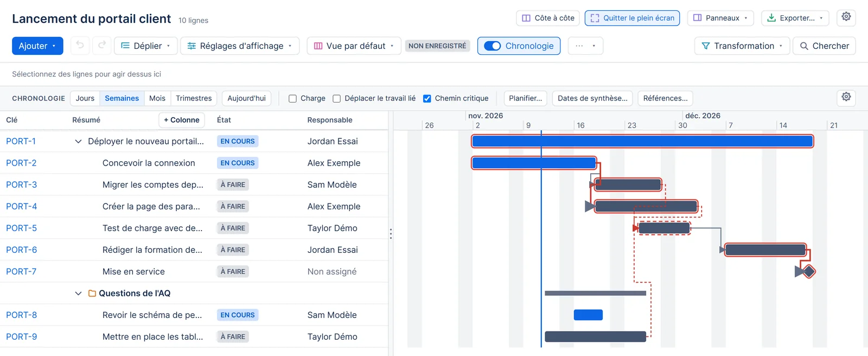Viewport: 868px width, 356px height.
Task: Click the PORT-8 blue timeline bar
Action: [588, 315]
